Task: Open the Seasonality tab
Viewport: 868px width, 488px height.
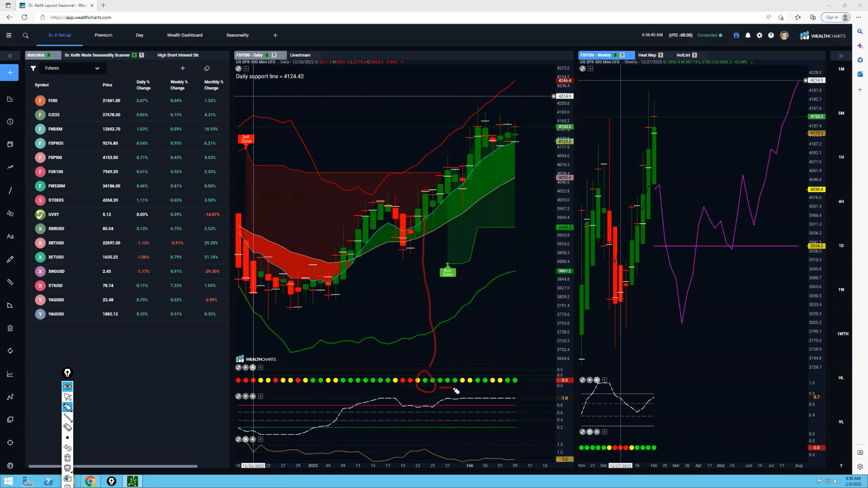Action: click(x=237, y=35)
